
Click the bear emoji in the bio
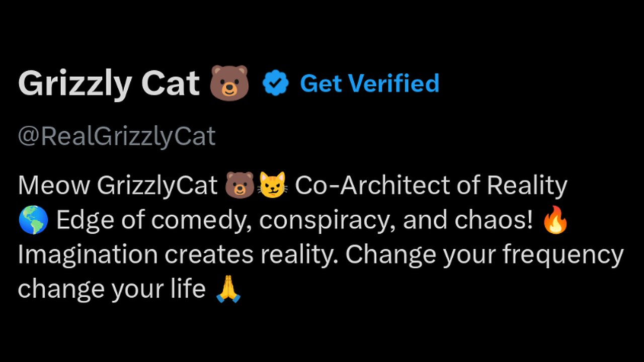239,186
